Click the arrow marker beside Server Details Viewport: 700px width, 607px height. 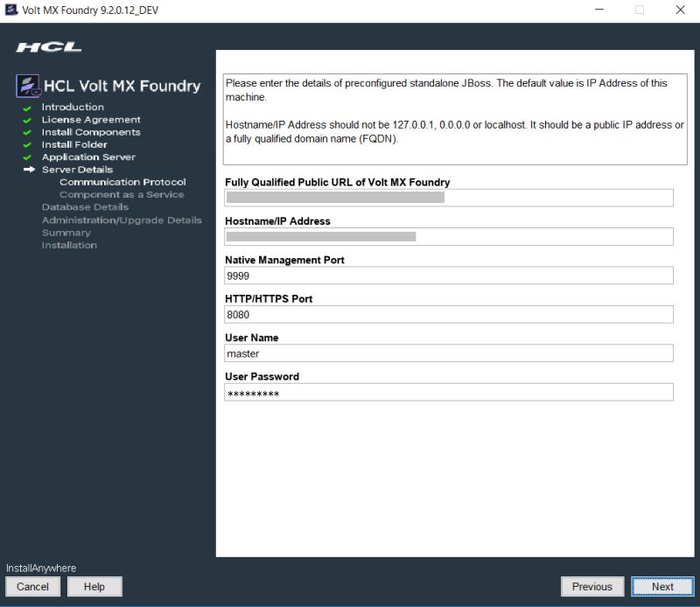click(x=29, y=170)
